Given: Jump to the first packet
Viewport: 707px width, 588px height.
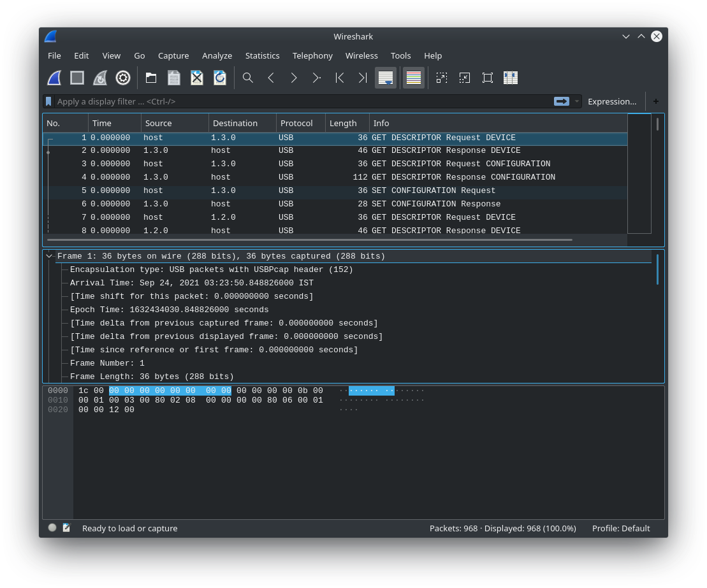Looking at the screenshot, I should coord(340,78).
